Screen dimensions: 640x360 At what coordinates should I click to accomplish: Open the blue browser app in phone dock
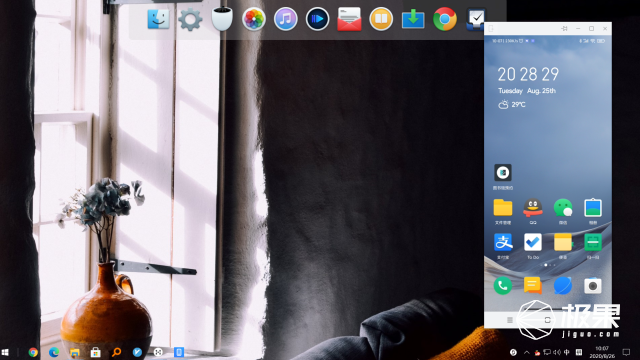coord(563,286)
